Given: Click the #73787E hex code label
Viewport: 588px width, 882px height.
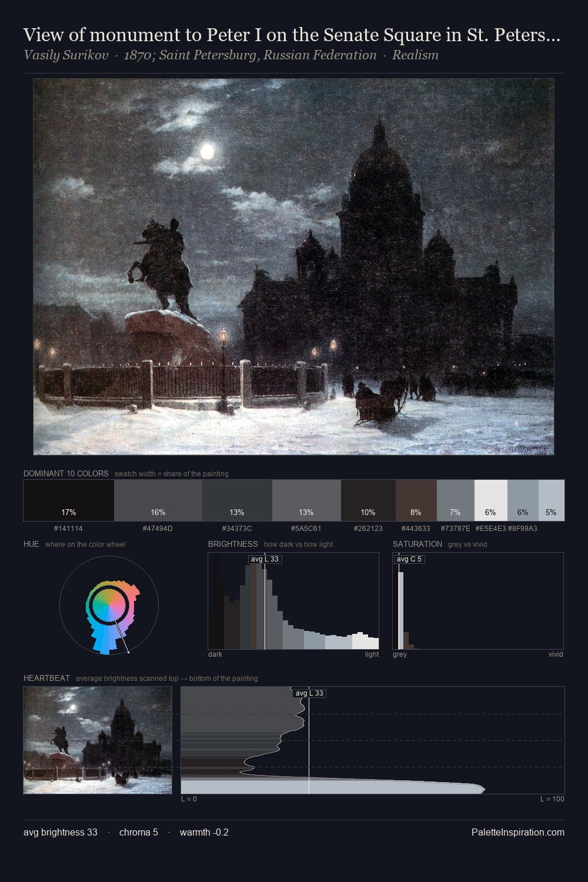Looking at the screenshot, I should (x=456, y=529).
